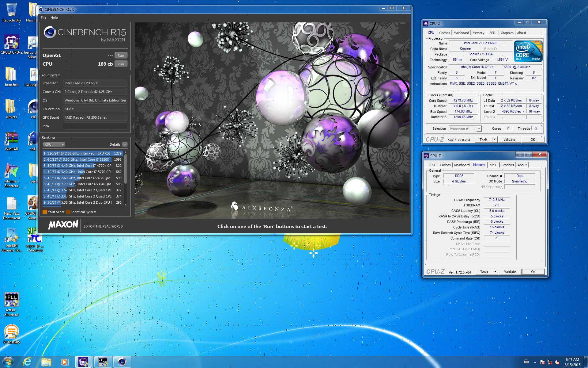The width and height of the screenshot is (588, 368).
Task: Open the CPUID CPU-Z desktop shortcut
Action: 12,44
